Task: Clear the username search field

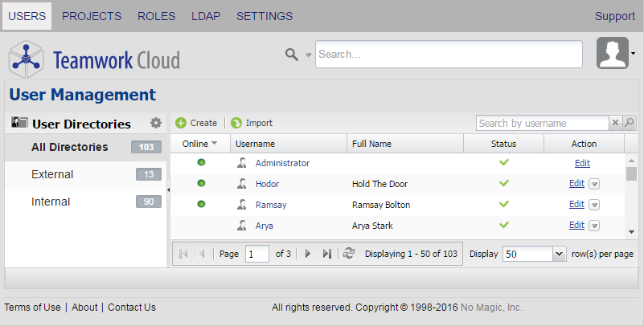Action: (x=615, y=123)
